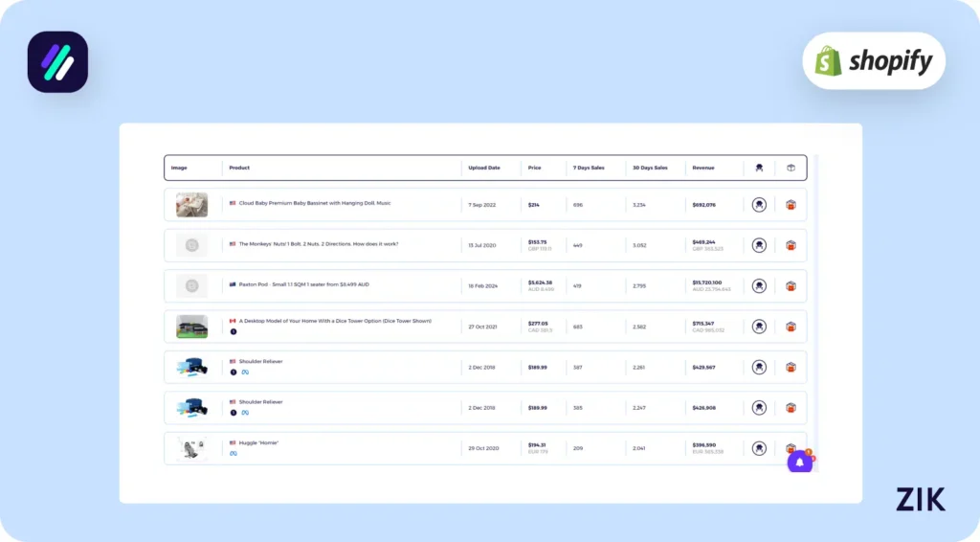The height and width of the screenshot is (542, 980).
Task: Click the dark circle icon under Desktop Model title
Action: [x=234, y=331]
